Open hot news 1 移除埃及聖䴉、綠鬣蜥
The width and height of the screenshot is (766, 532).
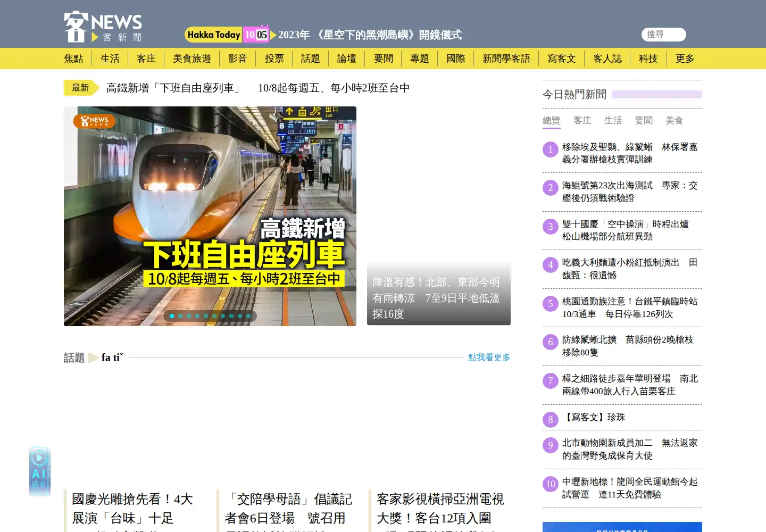(630, 153)
